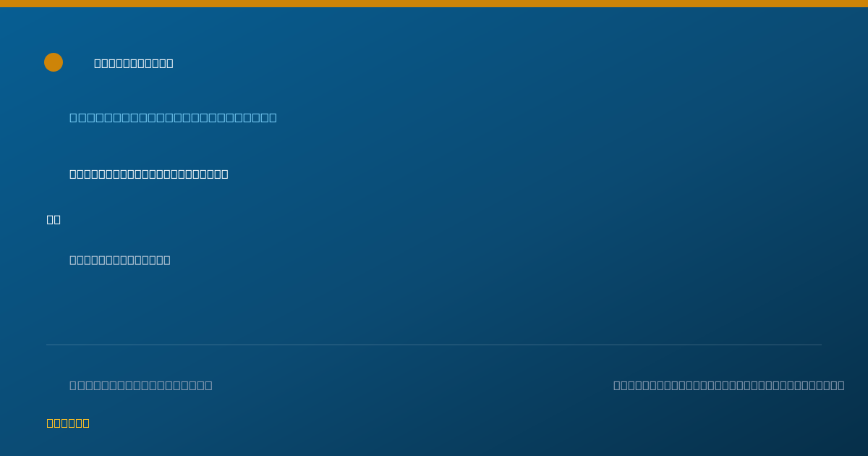This screenshot has height=456, width=868.
Task: Click the orange accent bar along the top
Action: pyautogui.click(x=434, y=4)
